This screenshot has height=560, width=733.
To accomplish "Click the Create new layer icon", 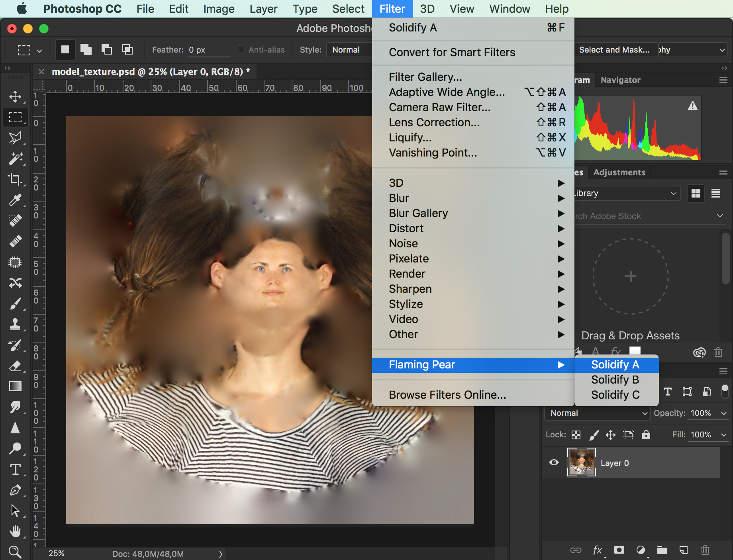I will (684, 550).
